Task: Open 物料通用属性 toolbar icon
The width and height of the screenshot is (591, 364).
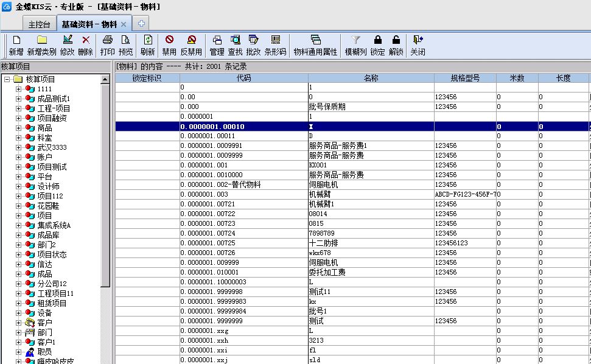Action: click(x=315, y=40)
